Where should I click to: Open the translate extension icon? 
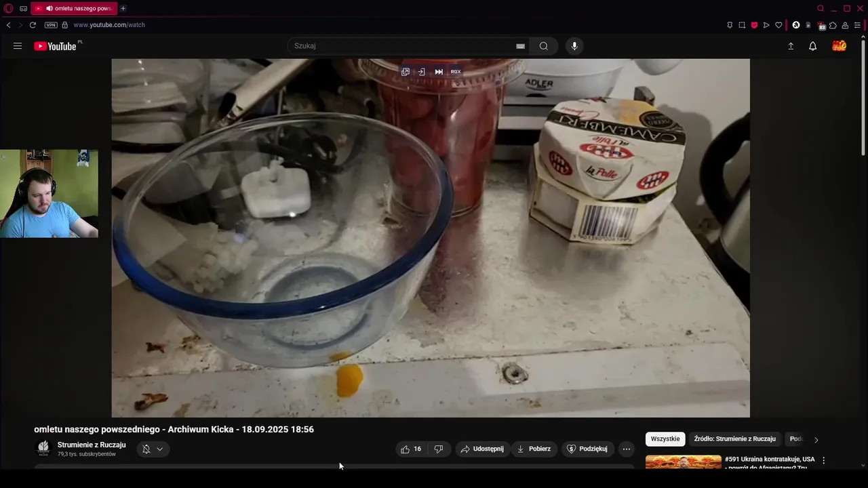796,25
